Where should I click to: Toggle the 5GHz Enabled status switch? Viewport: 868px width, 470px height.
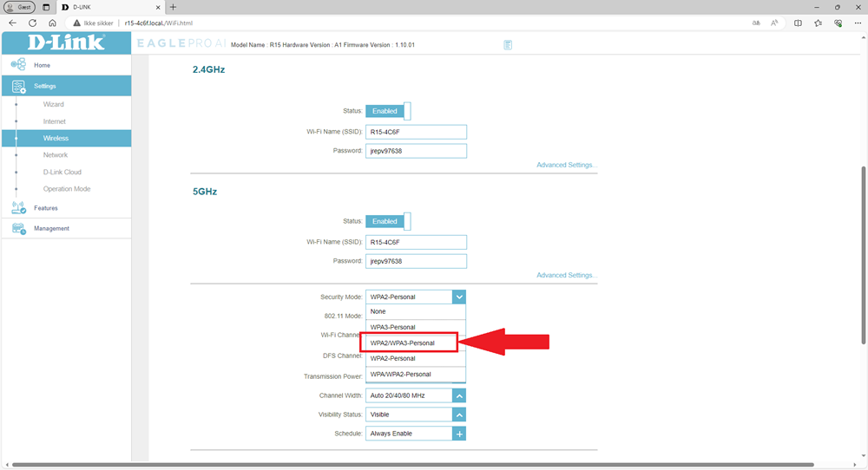[388, 221]
